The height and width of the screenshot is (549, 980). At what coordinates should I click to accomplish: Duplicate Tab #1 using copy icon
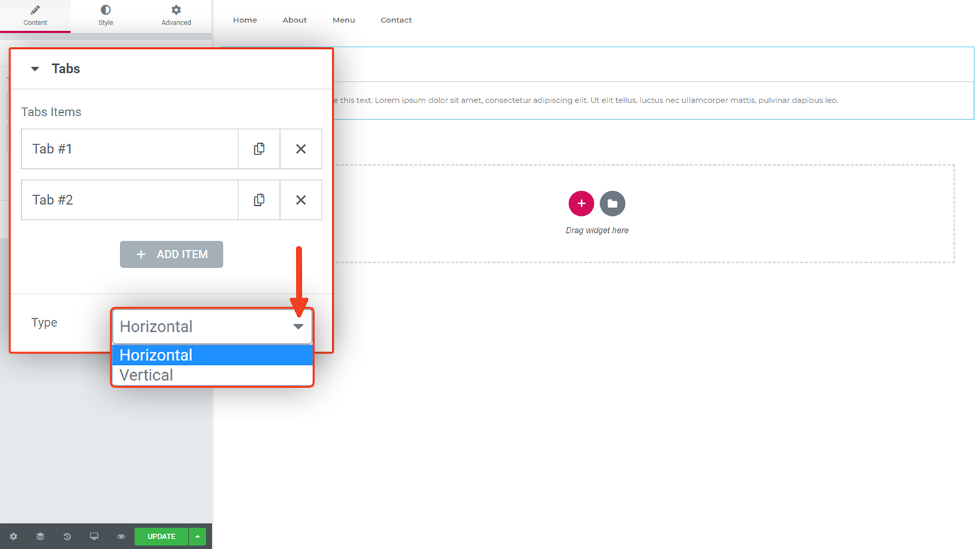[x=259, y=148]
